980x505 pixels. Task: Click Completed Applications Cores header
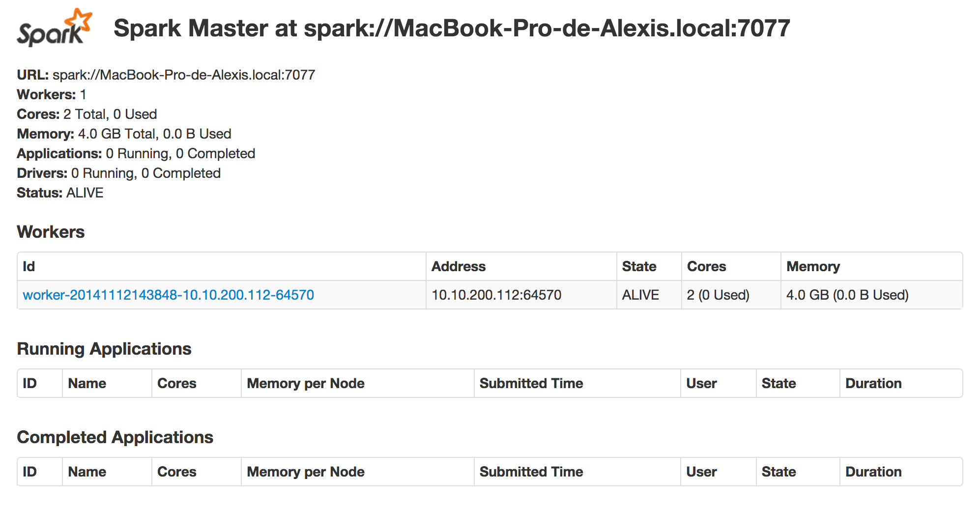coord(176,472)
